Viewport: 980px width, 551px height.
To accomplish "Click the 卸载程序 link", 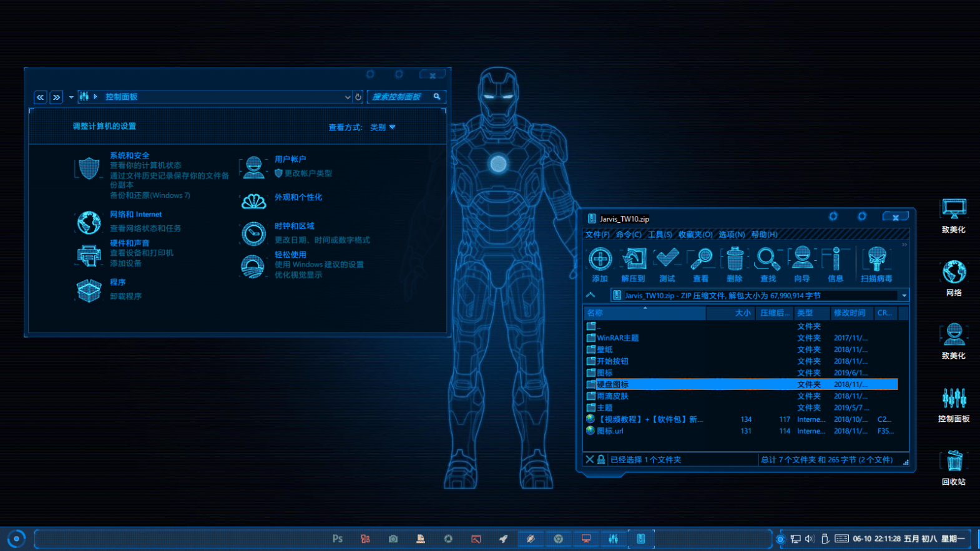I will (x=126, y=296).
